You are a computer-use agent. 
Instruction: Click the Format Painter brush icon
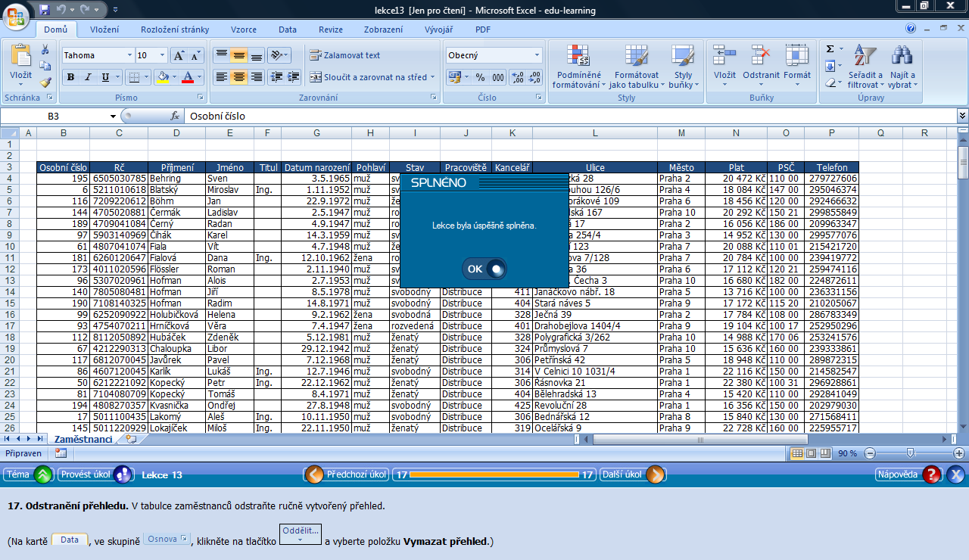45,82
